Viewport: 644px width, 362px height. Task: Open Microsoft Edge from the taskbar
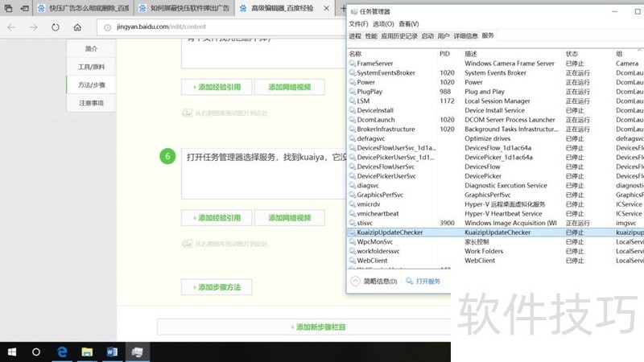(x=61, y=352)
